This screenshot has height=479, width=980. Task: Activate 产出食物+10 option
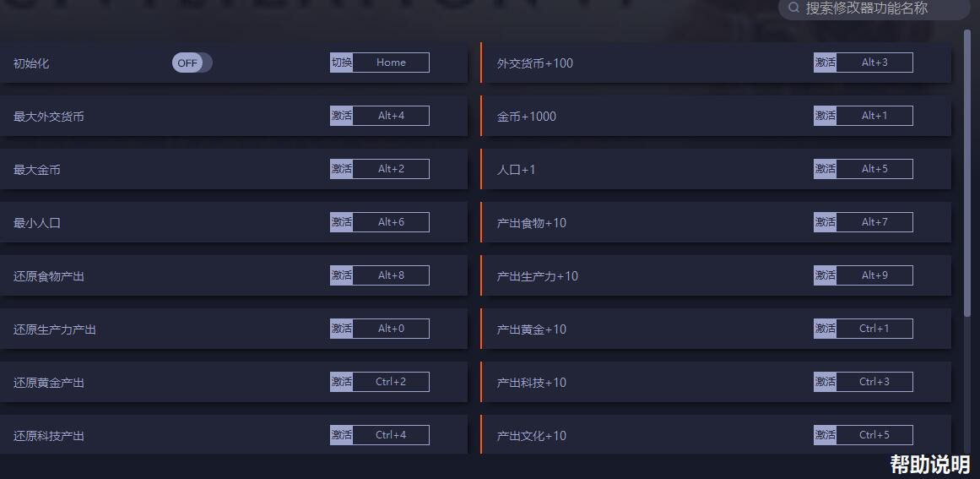click(x=825, y=222)
